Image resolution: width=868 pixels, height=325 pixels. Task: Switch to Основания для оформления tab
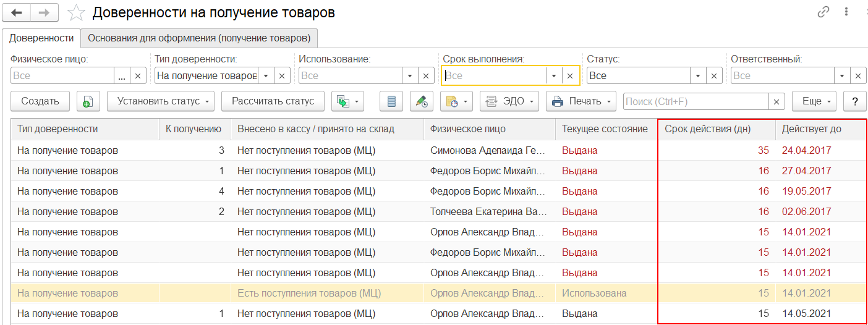click(x=200, y=38)
